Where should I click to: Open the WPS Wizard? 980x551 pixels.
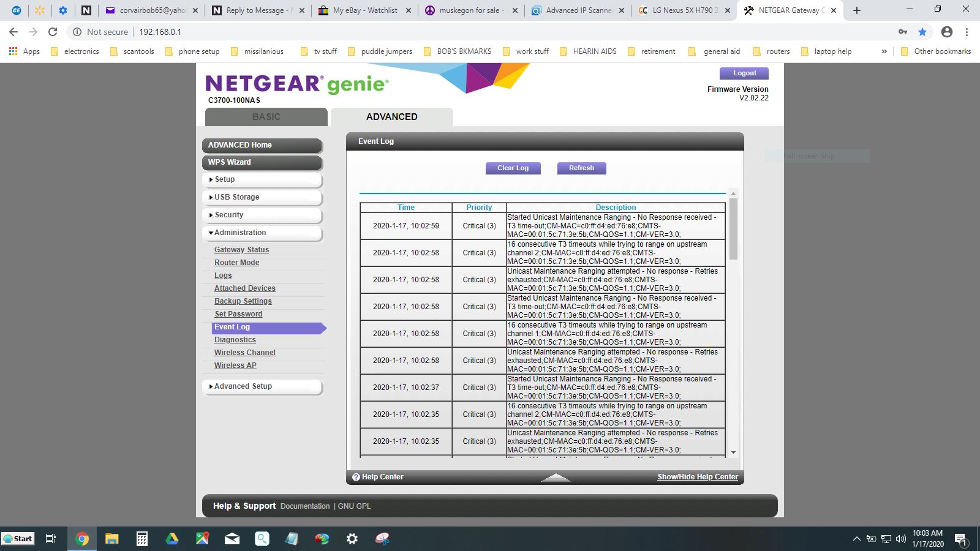(x=262, y=162)
